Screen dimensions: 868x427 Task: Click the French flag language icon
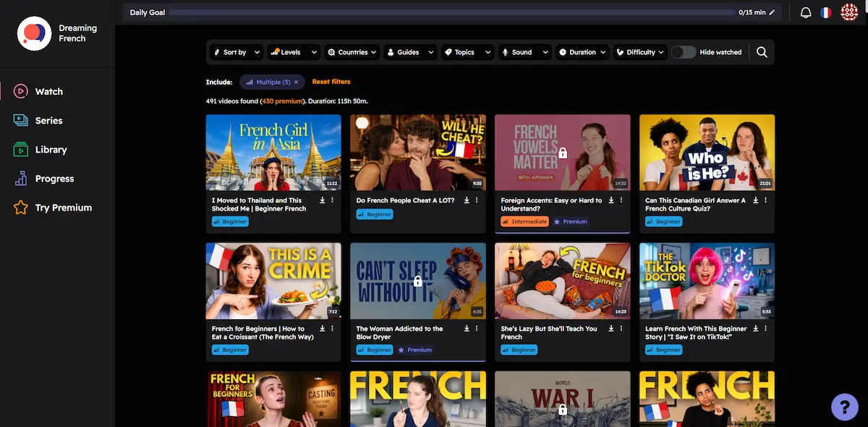(826, 12)
